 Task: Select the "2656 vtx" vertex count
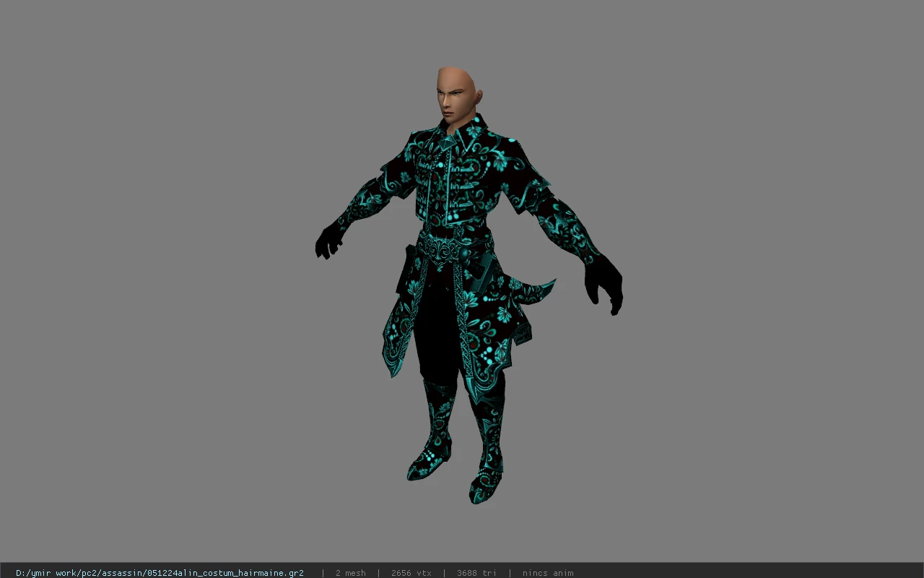coord(411,573)
